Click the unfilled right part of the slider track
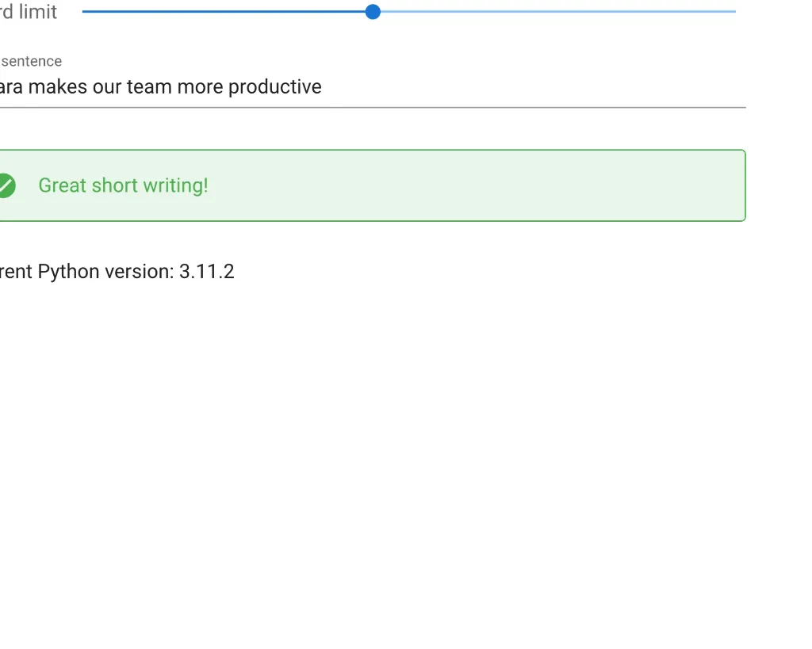The image size is (812, 649). (x=555, y=12)
